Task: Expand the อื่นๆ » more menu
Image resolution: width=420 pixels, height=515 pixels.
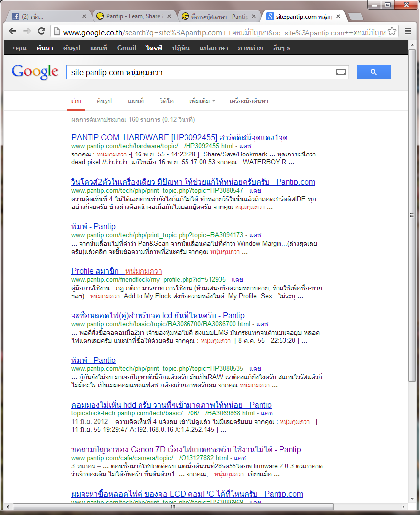Action: [281, 48]
